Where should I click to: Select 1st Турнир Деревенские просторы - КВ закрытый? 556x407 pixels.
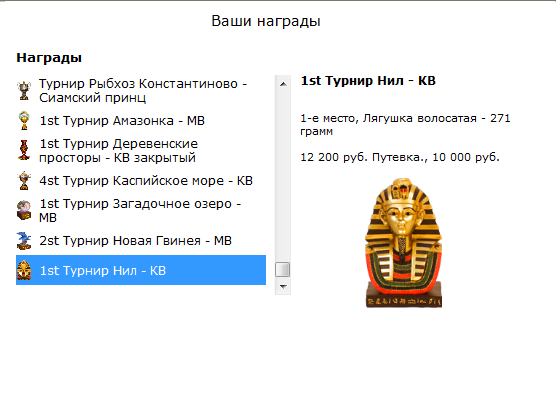[141, 150]
